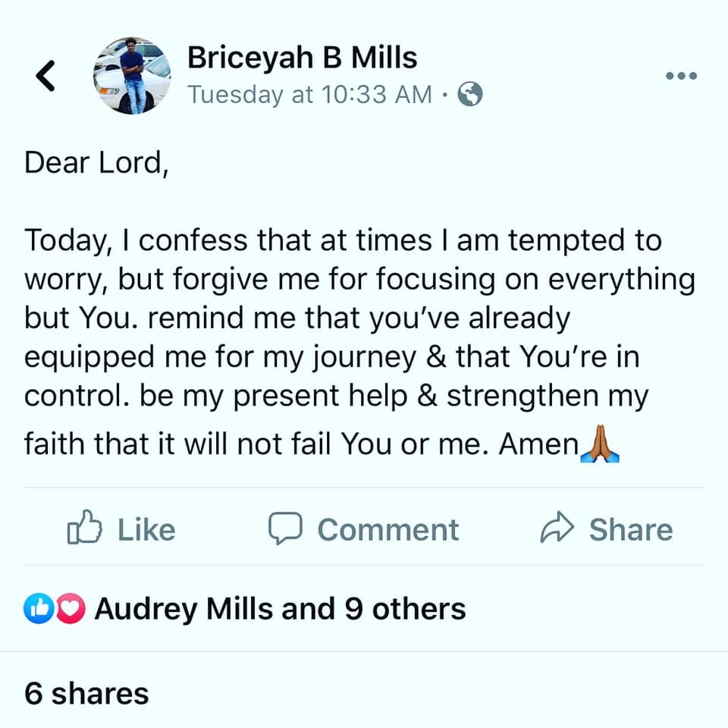Click the Dear Lord greeting line
This screenshot has height=728, width=728.
96,163
